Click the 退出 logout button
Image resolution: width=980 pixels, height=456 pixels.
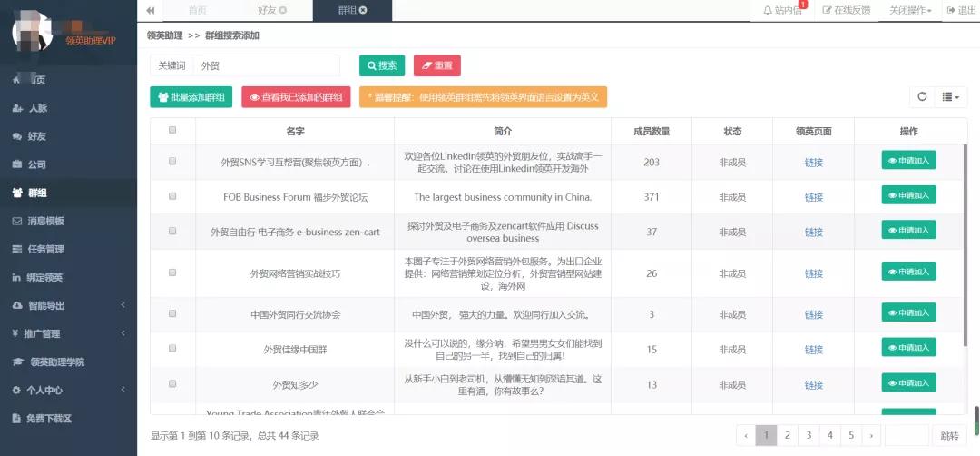[961, 10]
